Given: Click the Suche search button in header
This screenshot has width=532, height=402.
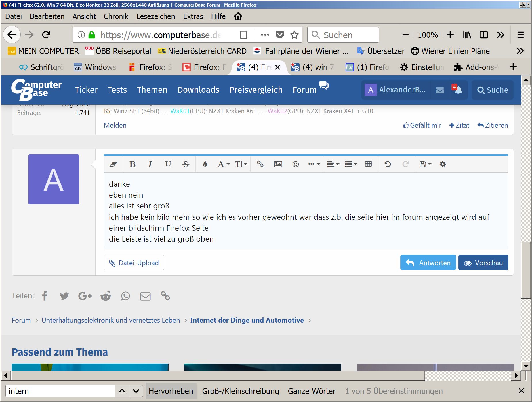Looking at the screenshot, I should point(493,90).
